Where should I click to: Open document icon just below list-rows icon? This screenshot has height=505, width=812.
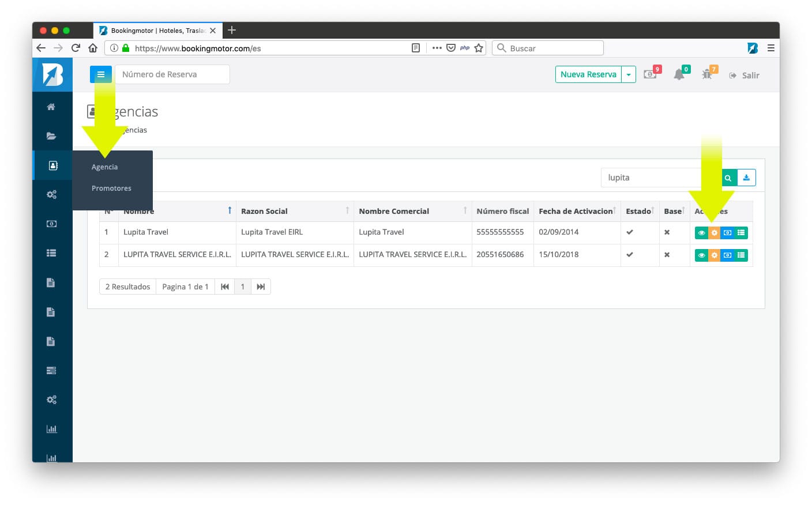pyautogui.click(x=51, y=282)
